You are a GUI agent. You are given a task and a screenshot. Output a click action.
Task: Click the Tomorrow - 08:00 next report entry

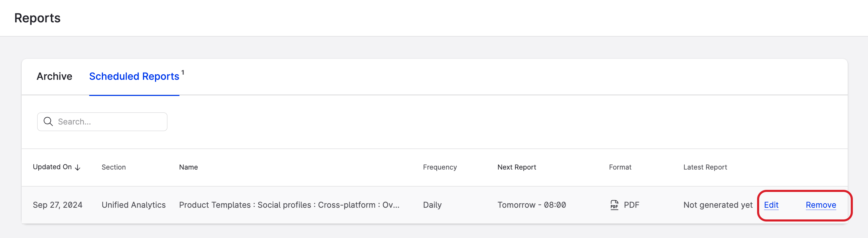click(531, 205)
